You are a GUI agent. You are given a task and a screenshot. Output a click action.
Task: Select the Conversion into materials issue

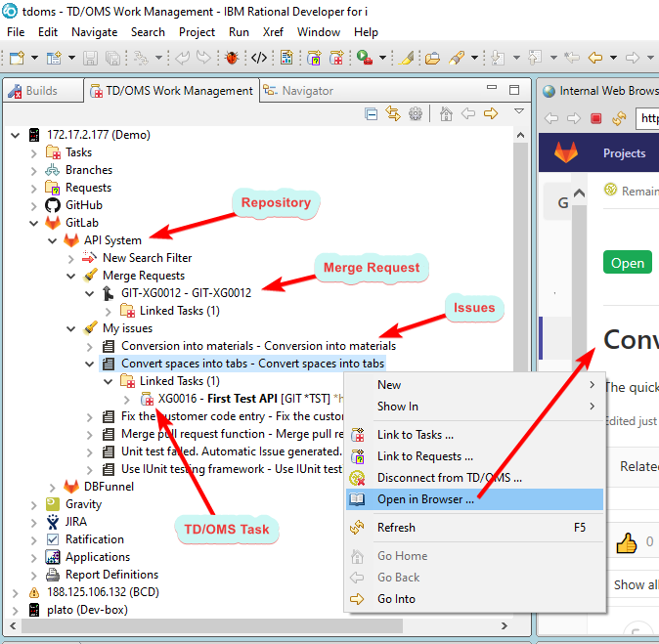[x=258, y=346]
